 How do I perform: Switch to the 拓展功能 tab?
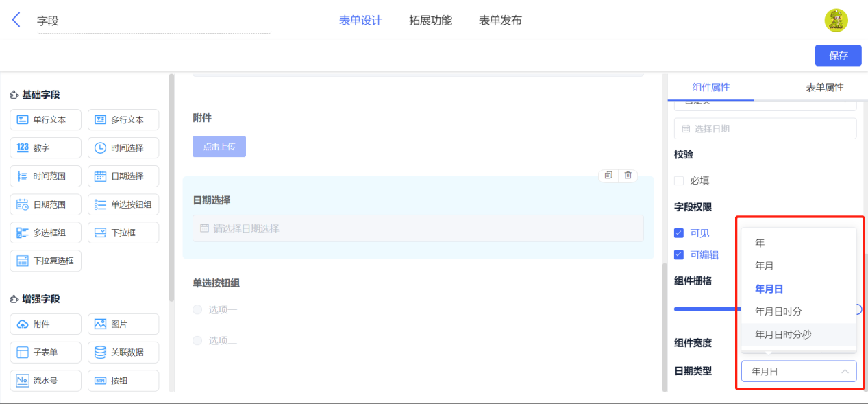[430, 21]
